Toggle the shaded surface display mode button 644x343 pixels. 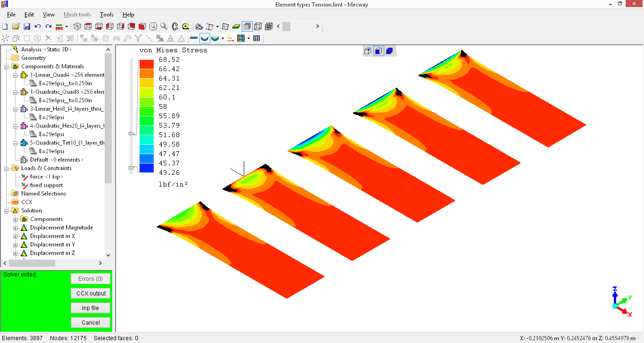(247, 26)
